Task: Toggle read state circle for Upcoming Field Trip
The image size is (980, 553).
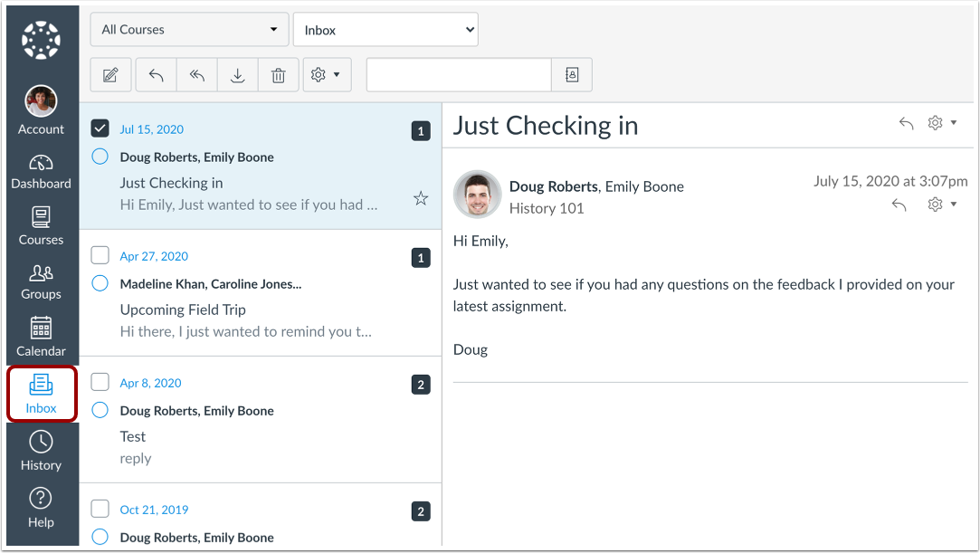Action: (x=100, y=283)
